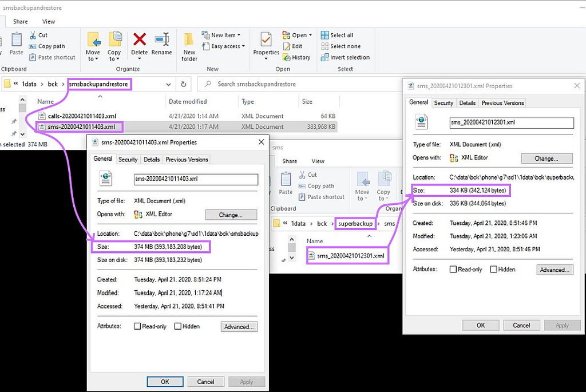Click Change... in sms_20200421012301 Properties
This screenshot has width=586, height=392.
(x=547, y=159)
